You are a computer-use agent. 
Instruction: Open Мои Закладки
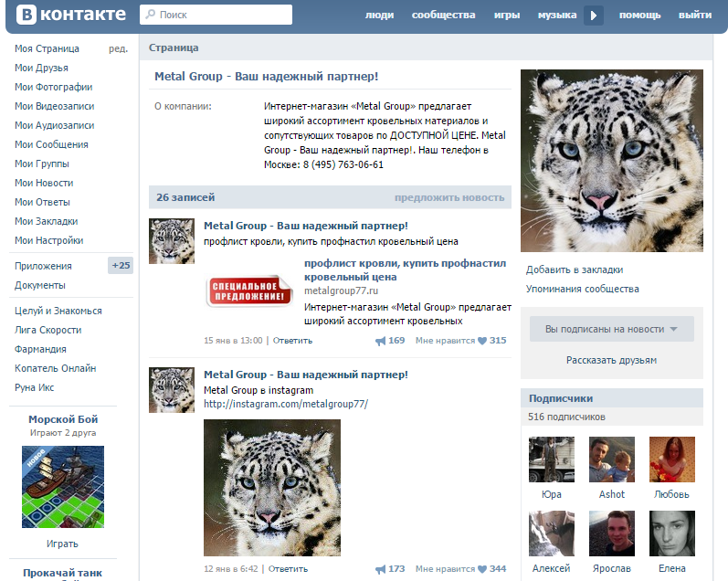click(x=46, y=222)
